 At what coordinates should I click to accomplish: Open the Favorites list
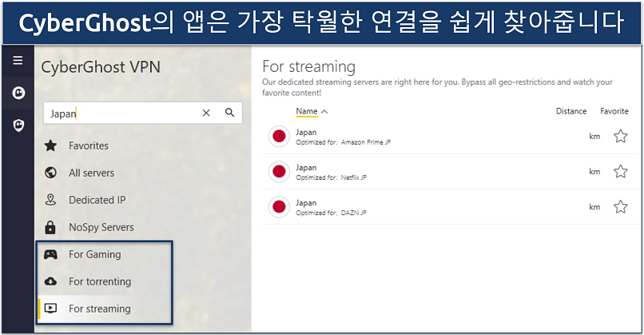tap(88, 146)
